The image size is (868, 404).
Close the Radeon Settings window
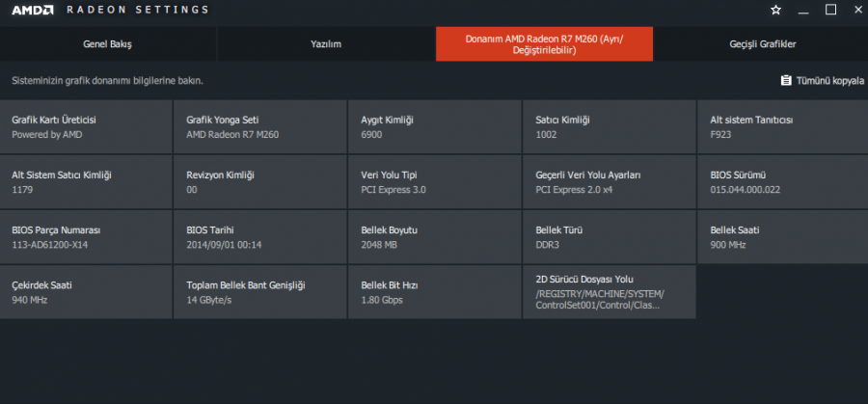click(x=855, y=10)
